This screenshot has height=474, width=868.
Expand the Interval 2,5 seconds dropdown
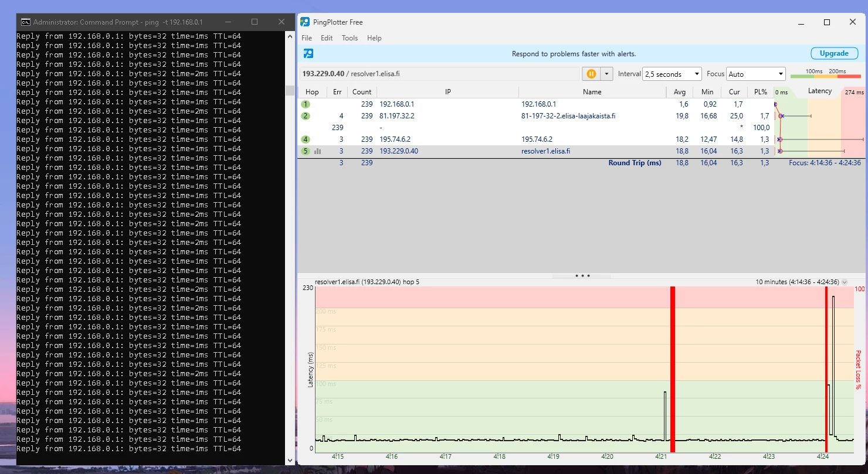tap(672, 74)
